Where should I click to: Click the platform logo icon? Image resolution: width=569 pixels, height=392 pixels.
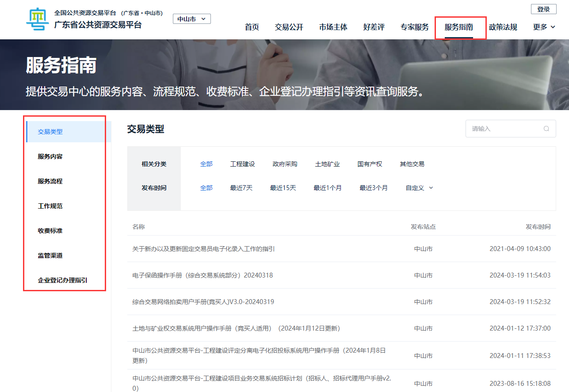(38, 19)
